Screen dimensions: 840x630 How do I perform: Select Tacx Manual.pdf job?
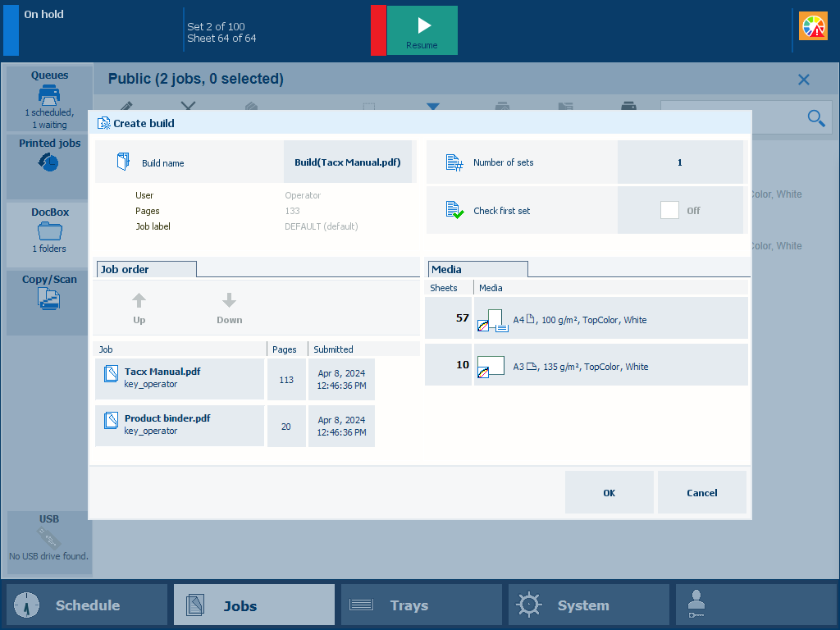pos(180,378)
